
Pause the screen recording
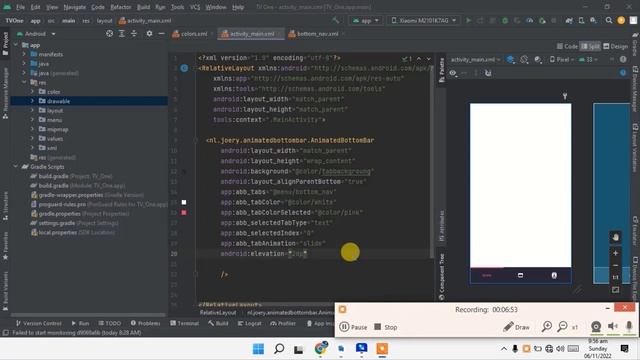[353, 327]
